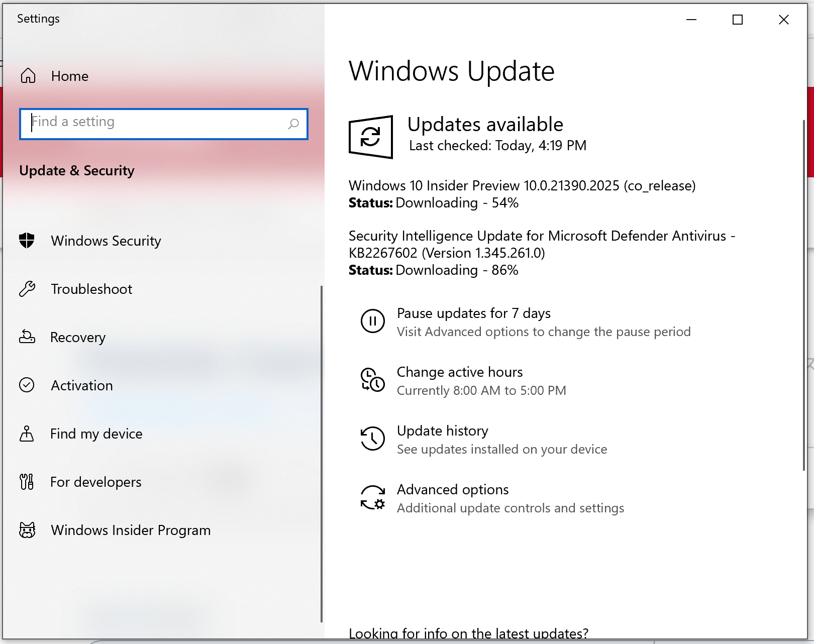Open the Recovery settings page

(x=78, y=337)
